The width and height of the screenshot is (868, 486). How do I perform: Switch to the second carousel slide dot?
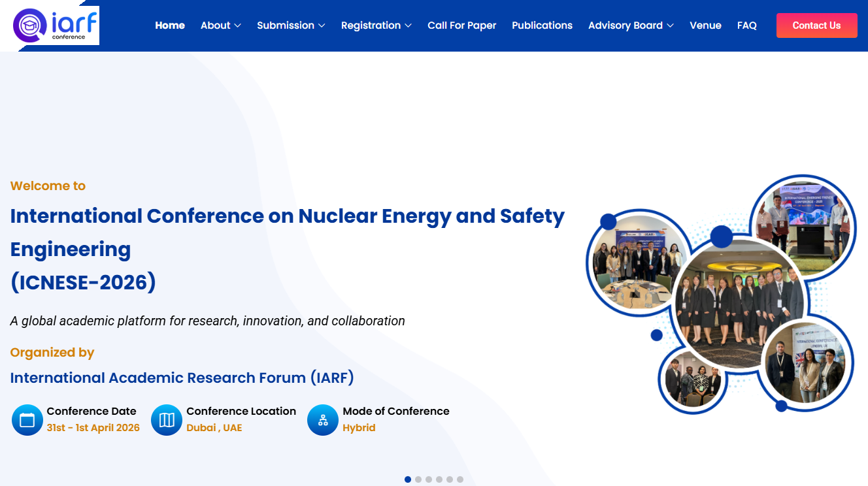418,479
